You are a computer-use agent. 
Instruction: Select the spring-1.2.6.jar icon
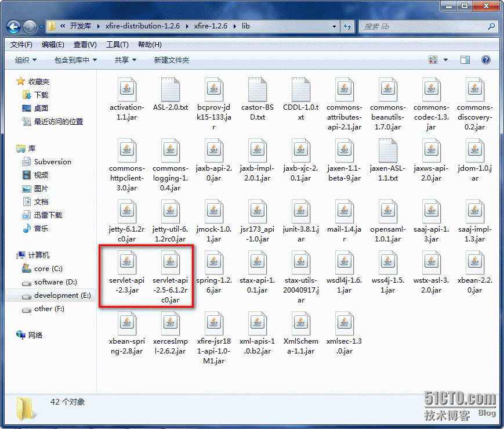click(x=214, y=262)
